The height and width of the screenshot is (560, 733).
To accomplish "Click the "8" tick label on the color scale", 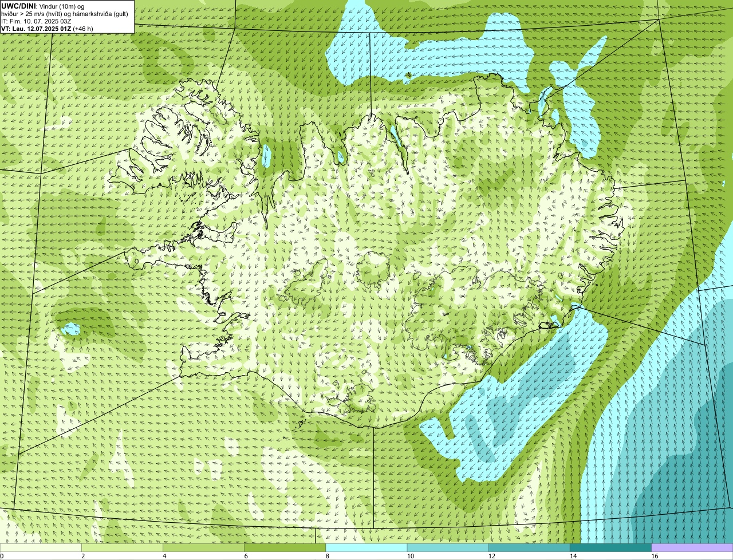I will (328, 556).
